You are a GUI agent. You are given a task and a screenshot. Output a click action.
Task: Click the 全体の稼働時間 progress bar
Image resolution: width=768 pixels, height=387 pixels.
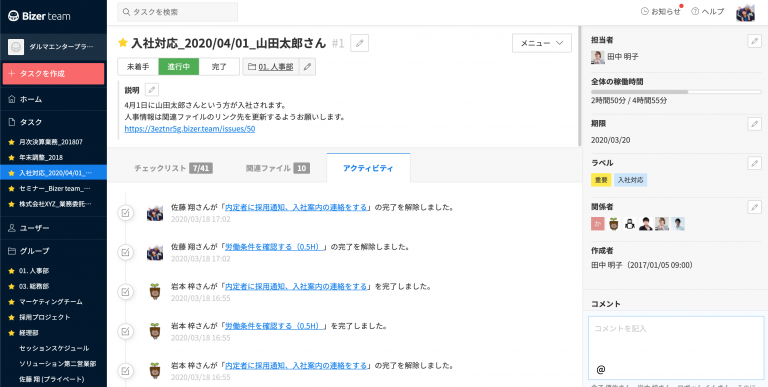(x=676, y=92)
